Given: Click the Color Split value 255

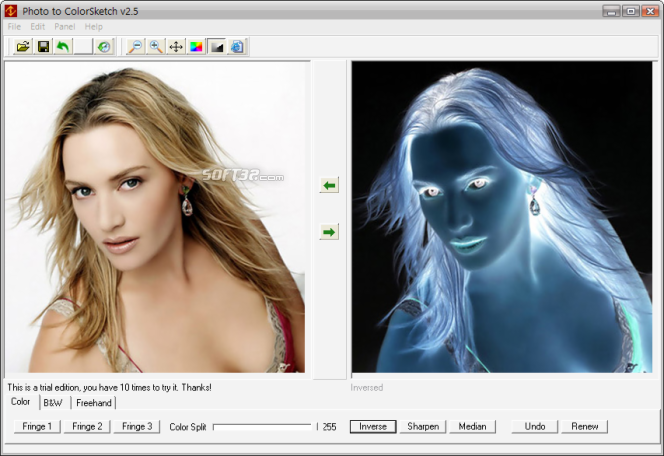Looking at the screenshot, I should pyautogui.click(x=329, y=427).
